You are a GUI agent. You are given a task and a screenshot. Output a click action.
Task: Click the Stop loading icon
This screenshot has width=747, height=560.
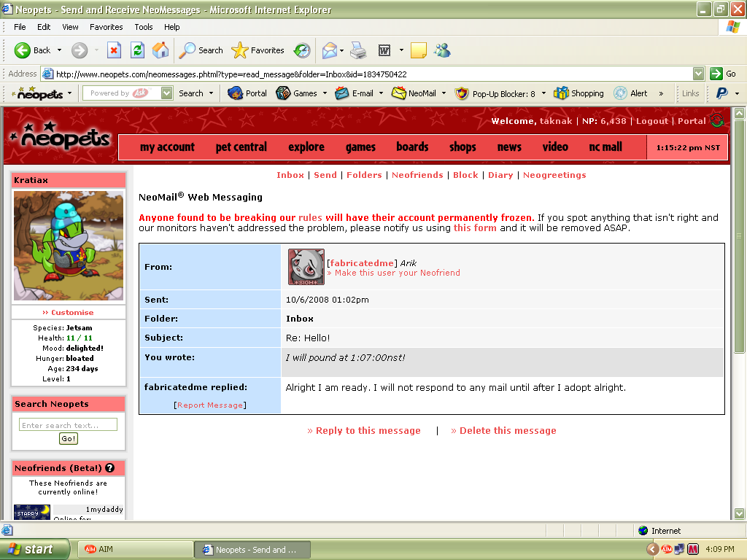114,50
